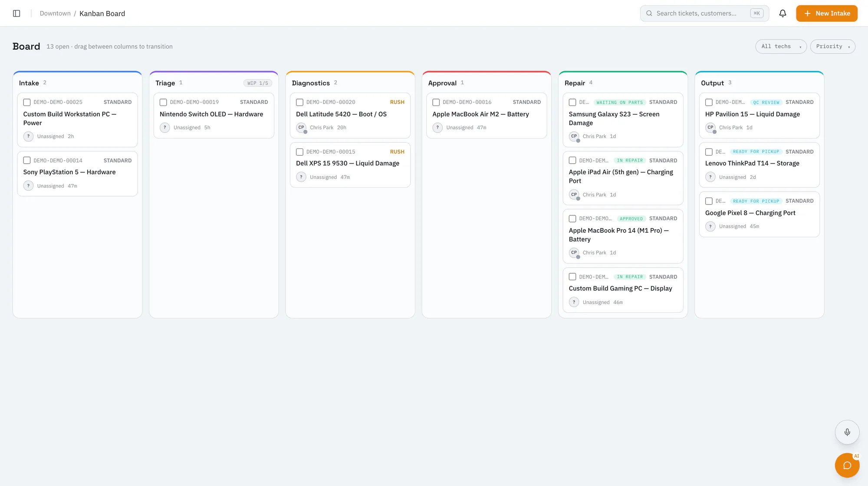Click the Search tickets, customers field
868x486 pixels.
click(704, 13)
